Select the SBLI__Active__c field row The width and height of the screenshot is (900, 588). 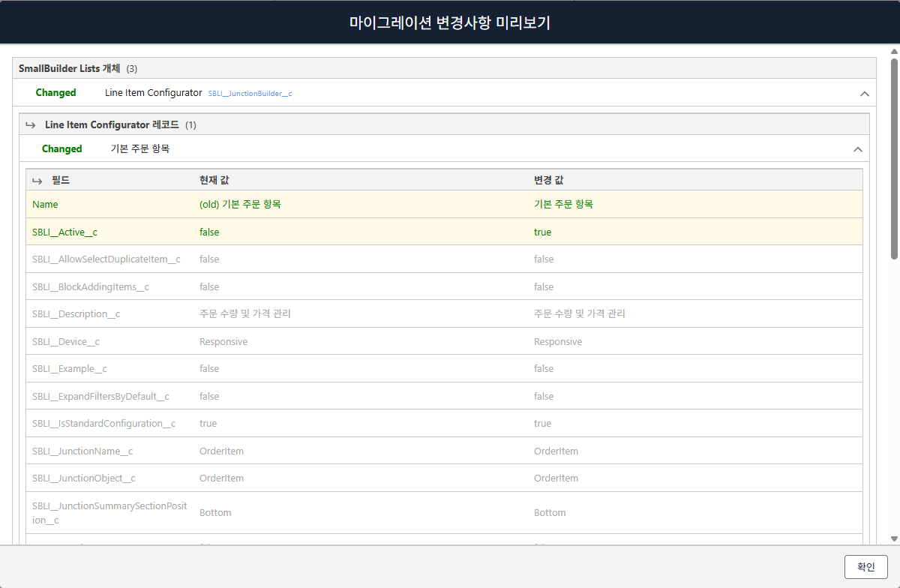[444, 232]
